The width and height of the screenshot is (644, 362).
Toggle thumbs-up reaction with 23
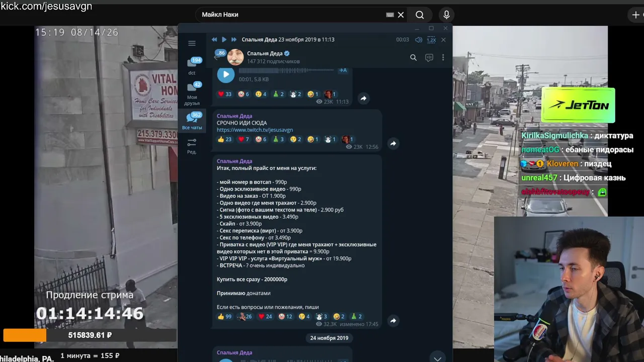coord(224,139)
